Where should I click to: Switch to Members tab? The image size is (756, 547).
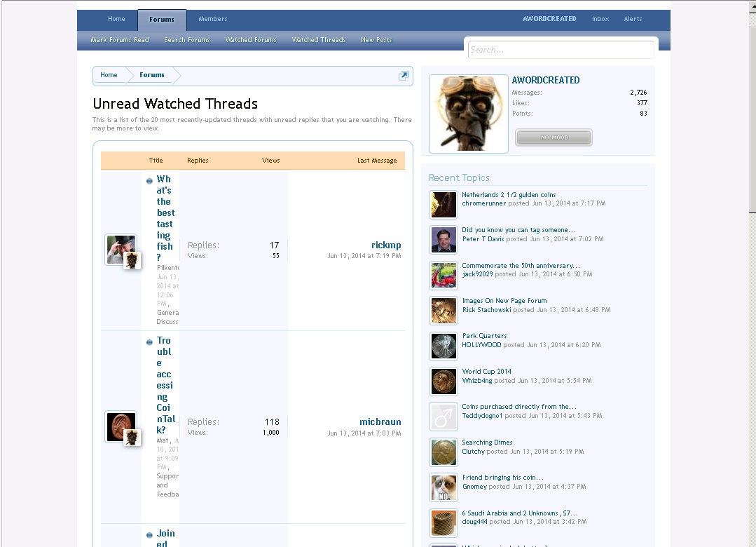click(212, 19)
